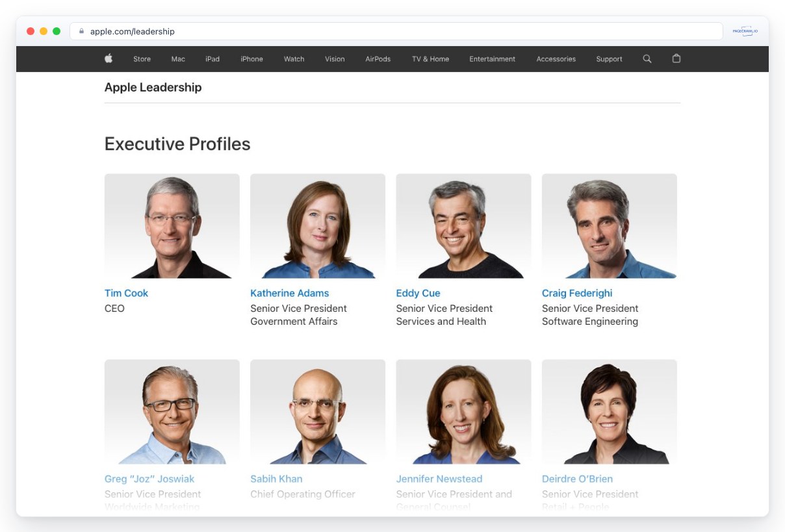Open the search magnifier icon
This screenshot has height=532, width=785.
(x=647, y=58)
